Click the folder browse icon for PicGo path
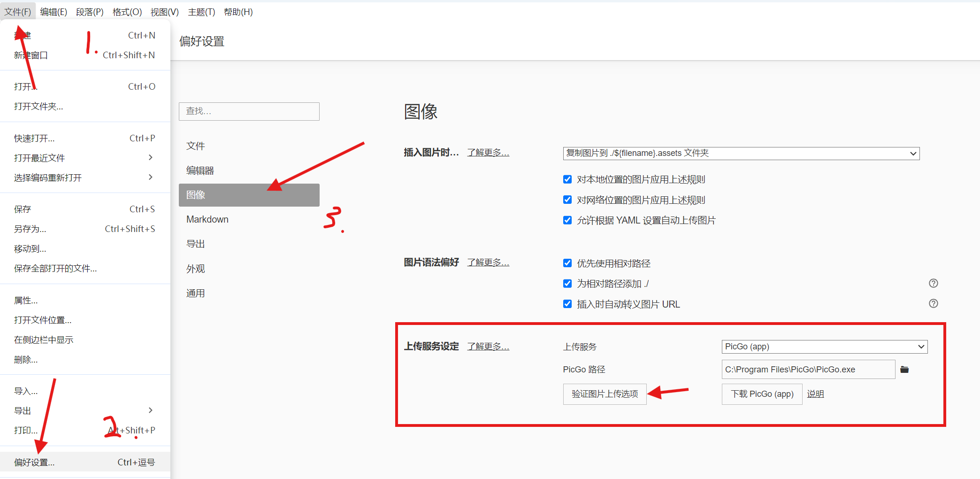 coord(904,370)
